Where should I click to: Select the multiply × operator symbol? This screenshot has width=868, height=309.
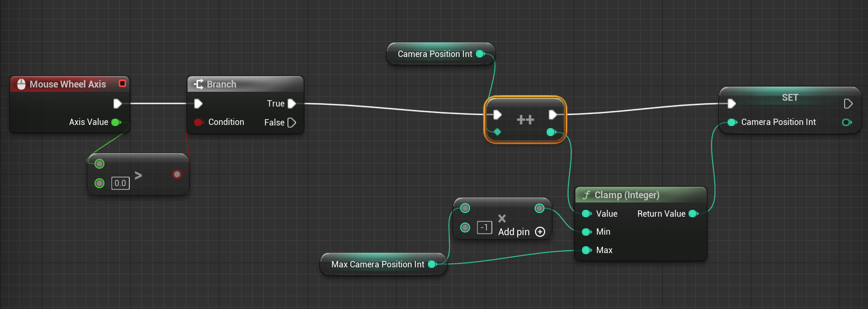click(502, 218)
